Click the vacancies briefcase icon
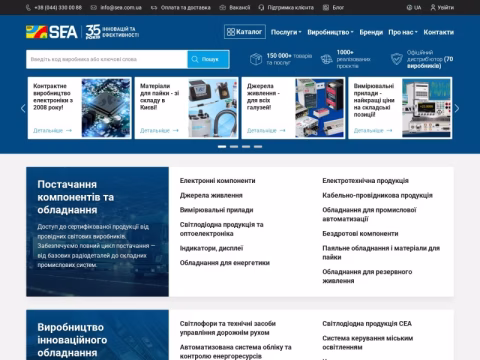480x360 pixels. [x=222, y=7]
